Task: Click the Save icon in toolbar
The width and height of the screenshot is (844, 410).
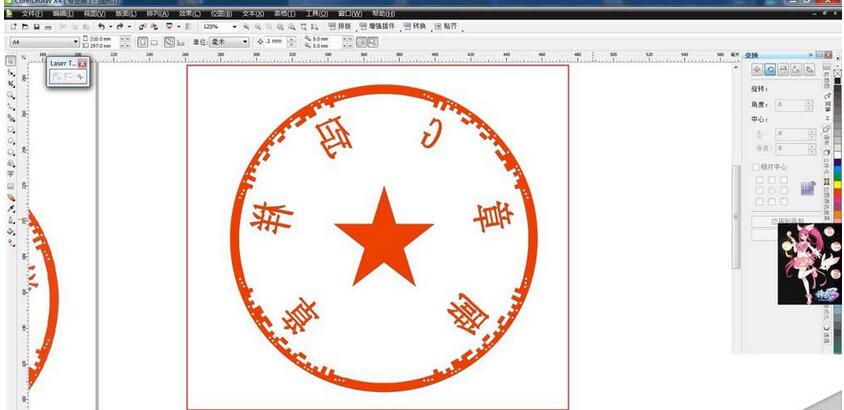Action: click(37, 26)
